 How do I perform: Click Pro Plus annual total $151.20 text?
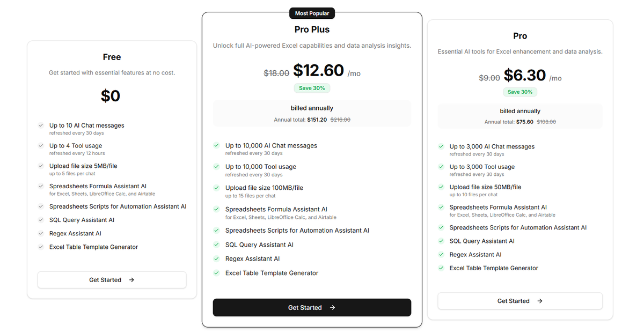(x=317, y=120)
